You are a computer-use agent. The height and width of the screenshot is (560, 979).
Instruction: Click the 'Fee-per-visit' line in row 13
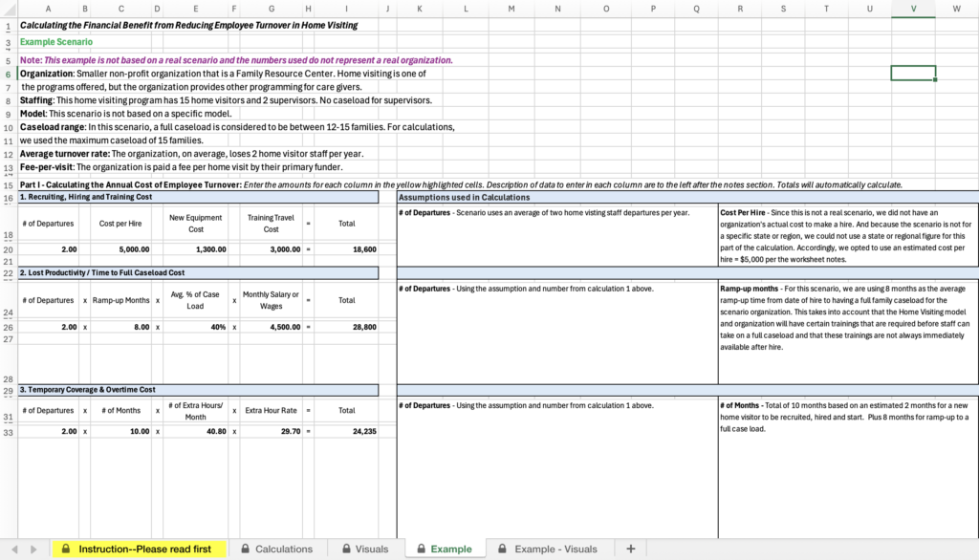point(181,167)
